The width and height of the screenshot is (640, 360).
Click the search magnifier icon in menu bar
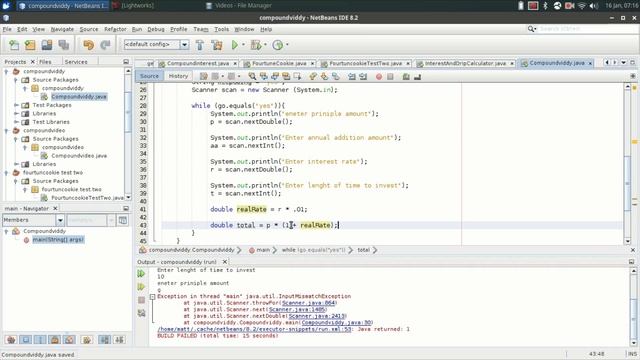531,29
